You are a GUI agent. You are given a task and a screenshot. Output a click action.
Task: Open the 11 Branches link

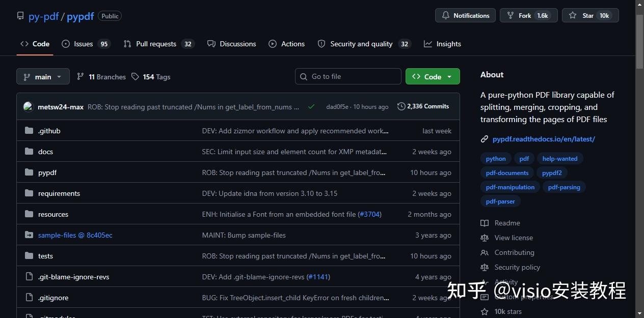pyautogui.click(x=101, y=77)
